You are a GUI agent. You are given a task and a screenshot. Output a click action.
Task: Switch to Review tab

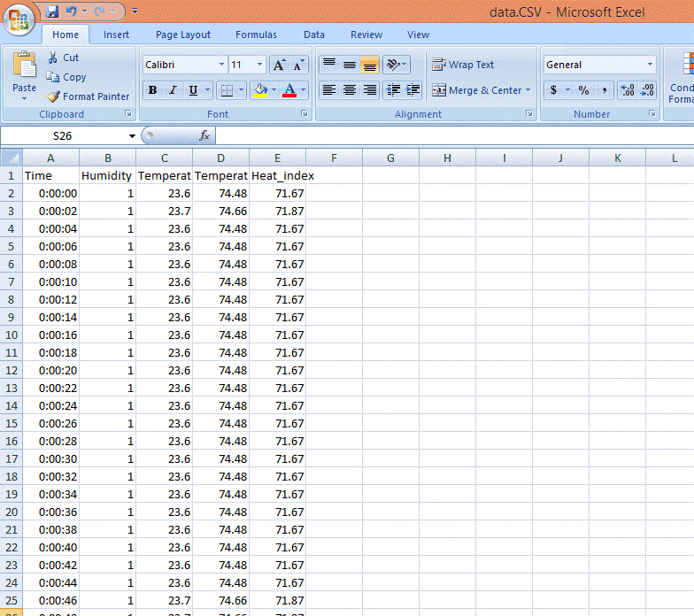pyautogui.click(x=366, y=35)
